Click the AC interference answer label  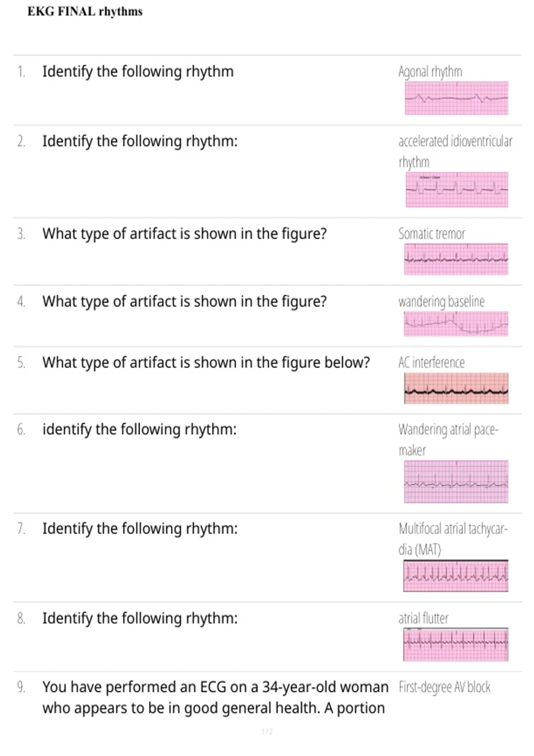point(432,362)
